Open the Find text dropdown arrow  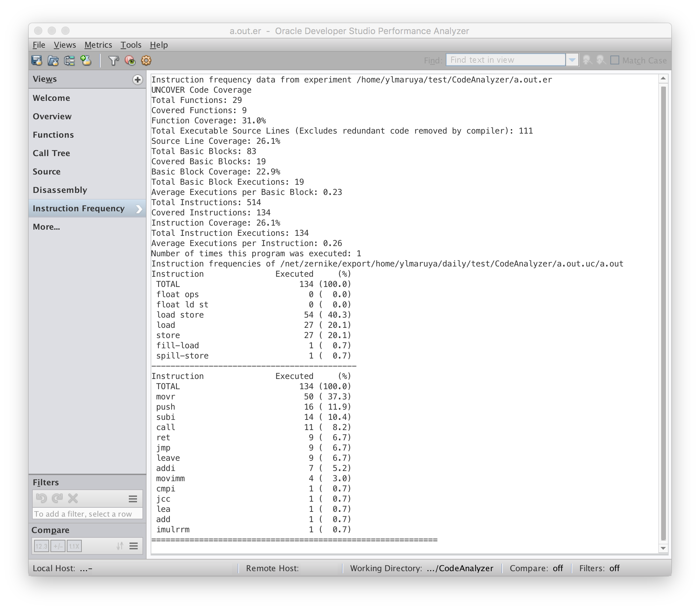tap(572, 60)
